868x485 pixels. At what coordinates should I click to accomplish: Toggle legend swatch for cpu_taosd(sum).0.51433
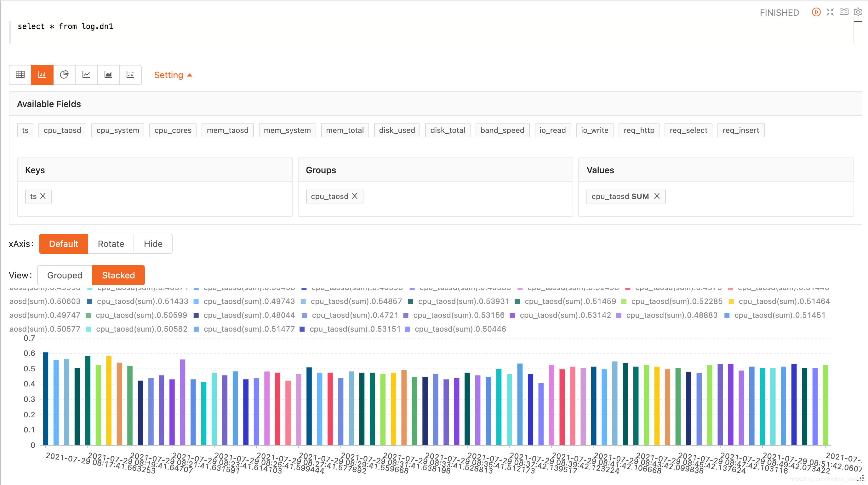tap(90, 301)
